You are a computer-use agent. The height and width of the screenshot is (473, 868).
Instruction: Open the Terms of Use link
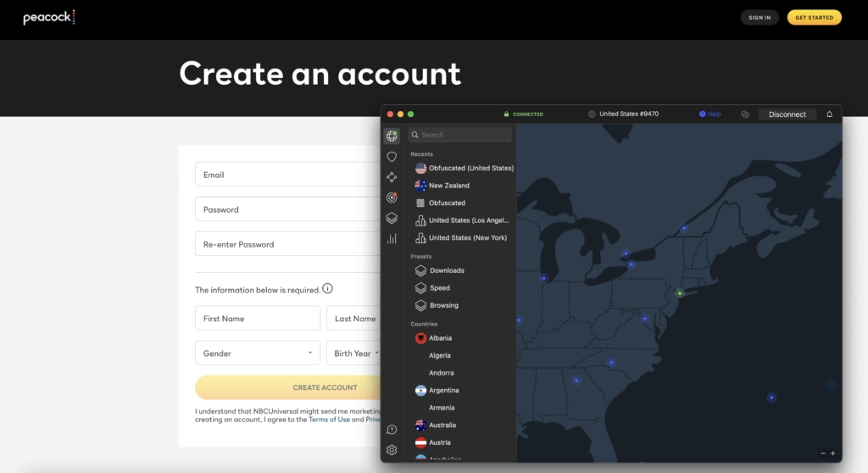tap(329, 420)
